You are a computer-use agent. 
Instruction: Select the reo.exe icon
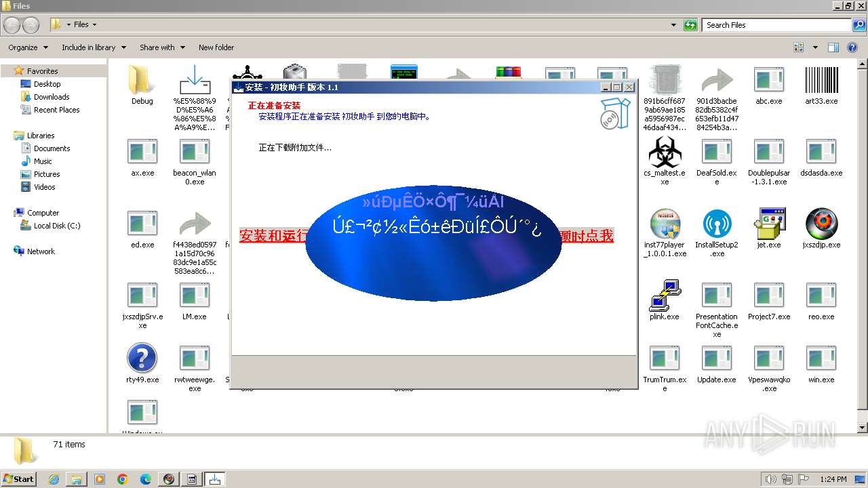click(821, 296)
